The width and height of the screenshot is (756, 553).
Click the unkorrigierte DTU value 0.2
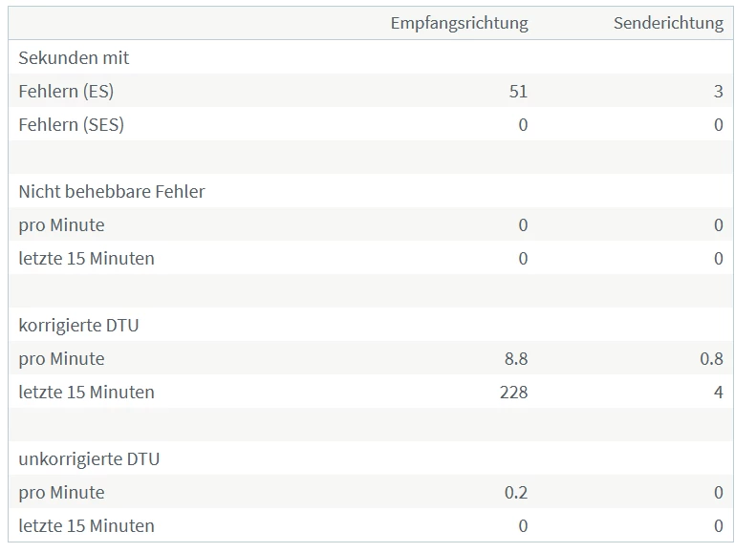[516, 493]
